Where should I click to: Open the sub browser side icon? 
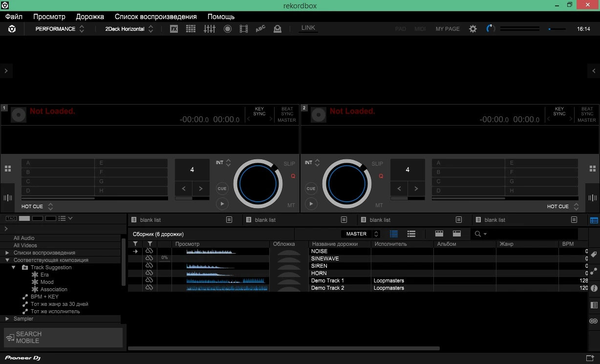tap(594, 305)
